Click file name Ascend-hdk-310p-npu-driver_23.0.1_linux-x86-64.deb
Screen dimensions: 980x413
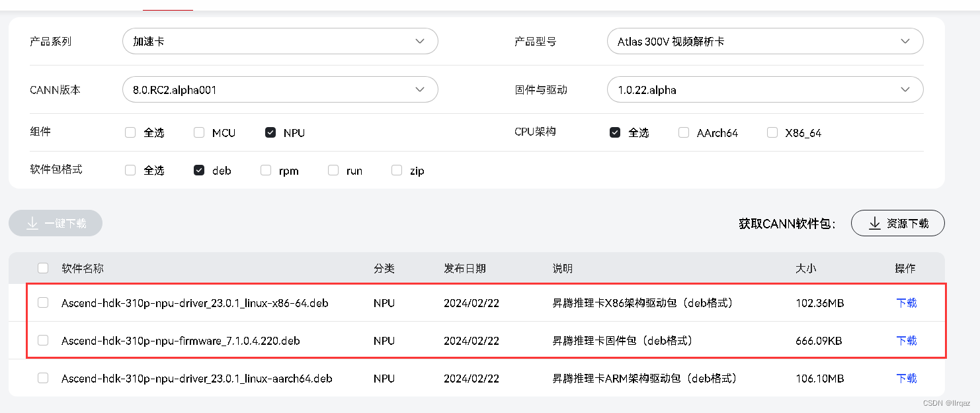point(195,303)
